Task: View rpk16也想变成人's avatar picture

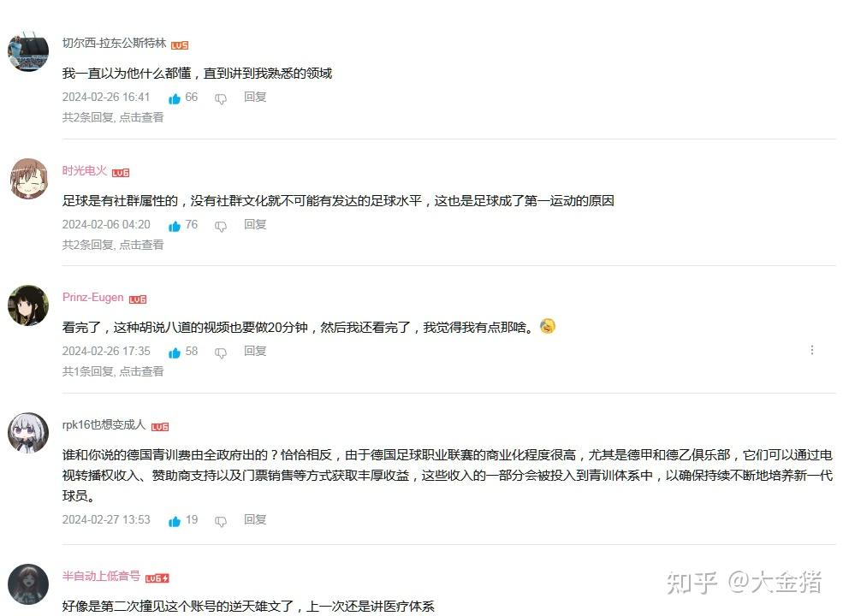Action: click(28, 433)
